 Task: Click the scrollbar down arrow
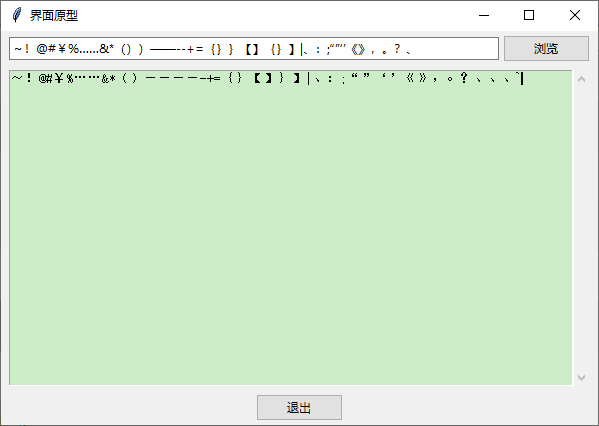tap(581, 377)
